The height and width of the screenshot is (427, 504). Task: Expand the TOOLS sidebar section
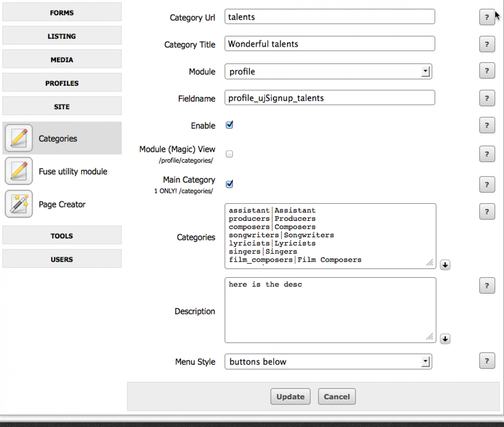[62, 236]
